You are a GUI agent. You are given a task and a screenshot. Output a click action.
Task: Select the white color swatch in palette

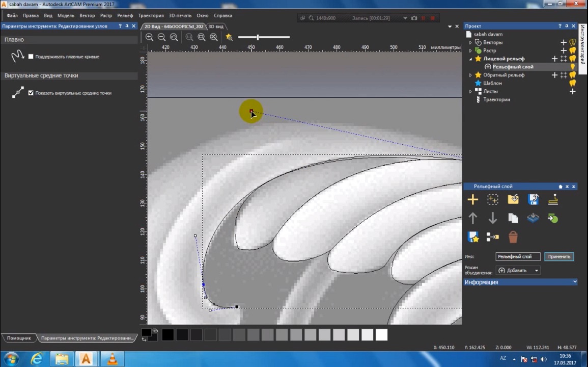pyautogui.click(x=381, y=335)
